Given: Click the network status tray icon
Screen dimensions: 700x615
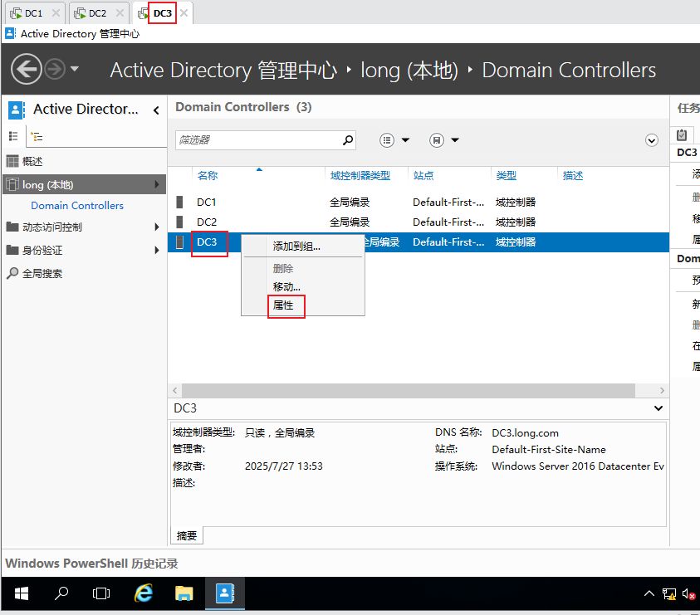Looking at the screenshot, I should (x=669, y=594).
